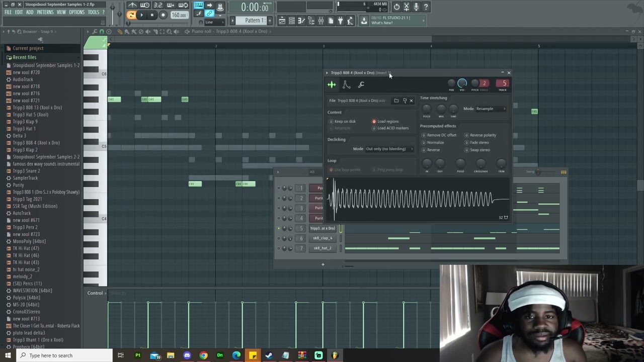Viewport: 644px width, 362px height.
Task: Click the piano roll magnet snap icon
Action: tap(102, 32)
